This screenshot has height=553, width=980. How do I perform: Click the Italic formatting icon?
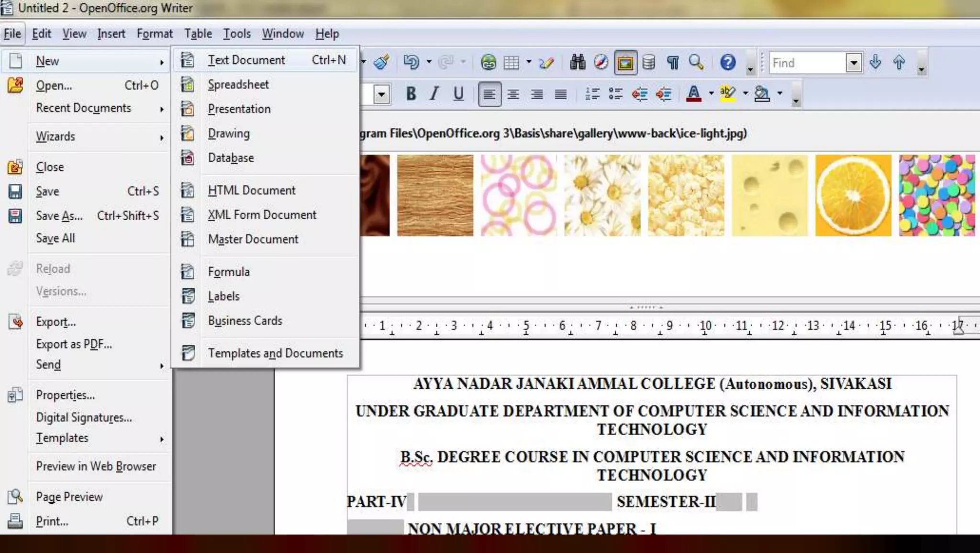pyautogui.click(x=434, y=94)
